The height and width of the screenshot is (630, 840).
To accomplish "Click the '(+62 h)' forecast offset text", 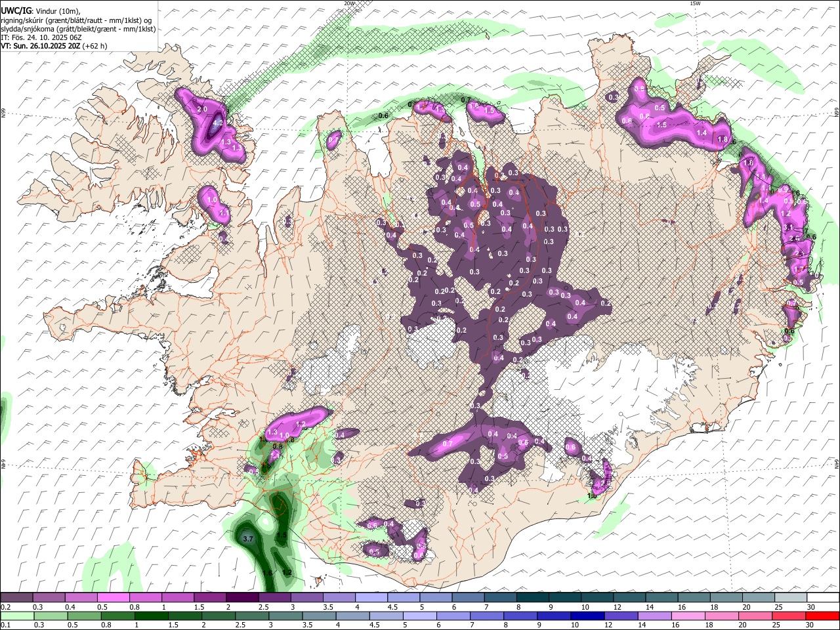I will click(x=94, y=46).
